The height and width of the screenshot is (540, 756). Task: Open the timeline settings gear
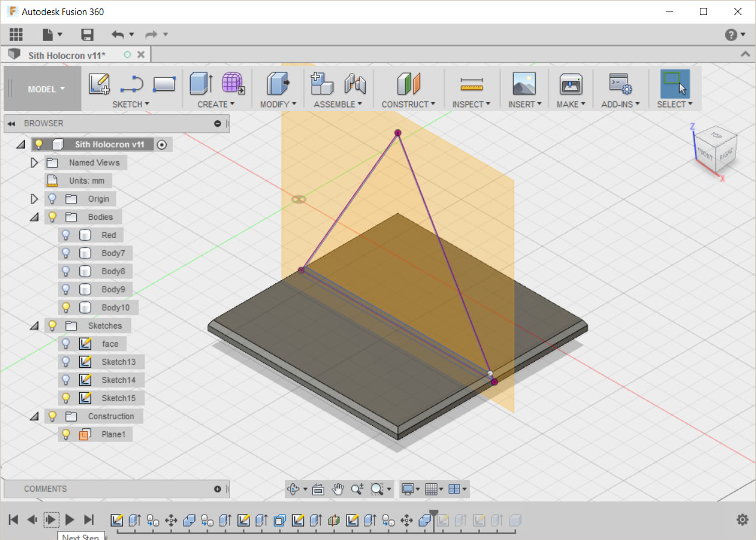click(743, 519)
